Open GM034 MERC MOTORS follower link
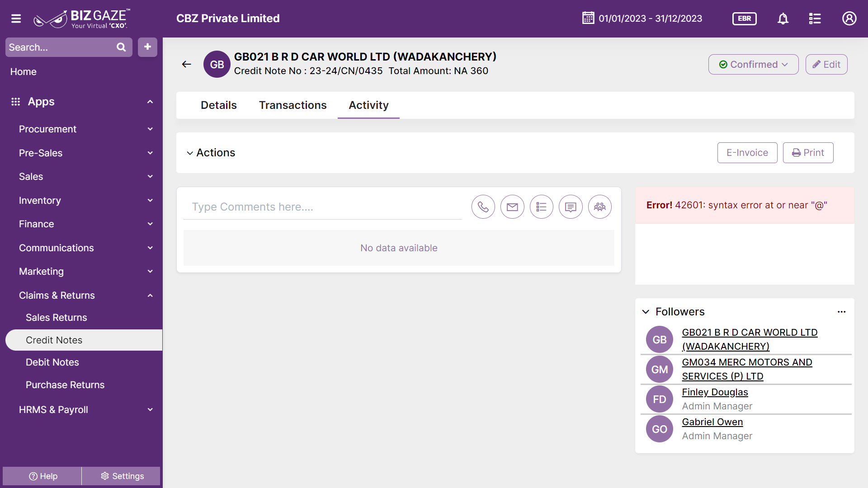The image size is (868, 488). pos(747,369)
